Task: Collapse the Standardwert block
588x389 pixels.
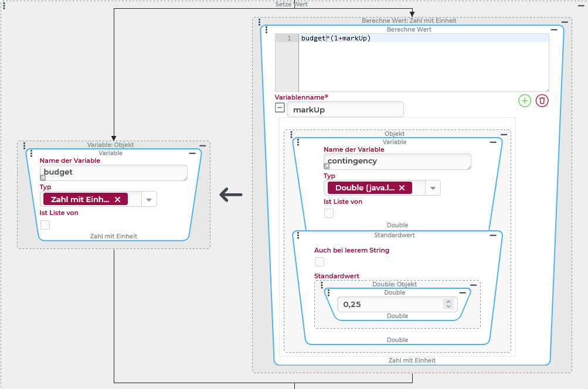Action: (x=492, y=236)
